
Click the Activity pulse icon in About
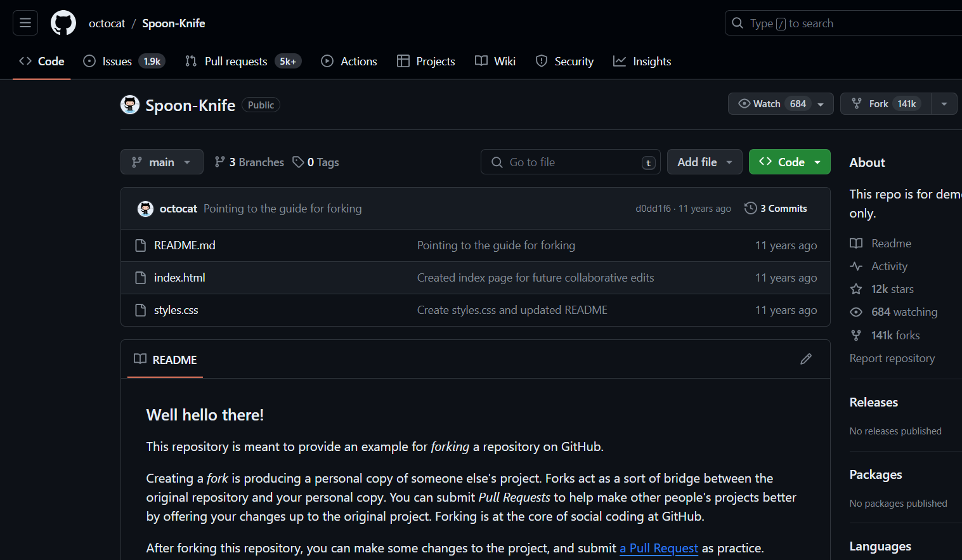[856, 266]
